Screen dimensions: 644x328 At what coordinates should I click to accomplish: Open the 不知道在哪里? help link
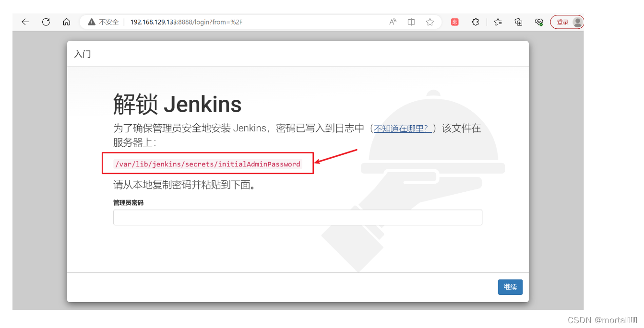coord(402,129)
